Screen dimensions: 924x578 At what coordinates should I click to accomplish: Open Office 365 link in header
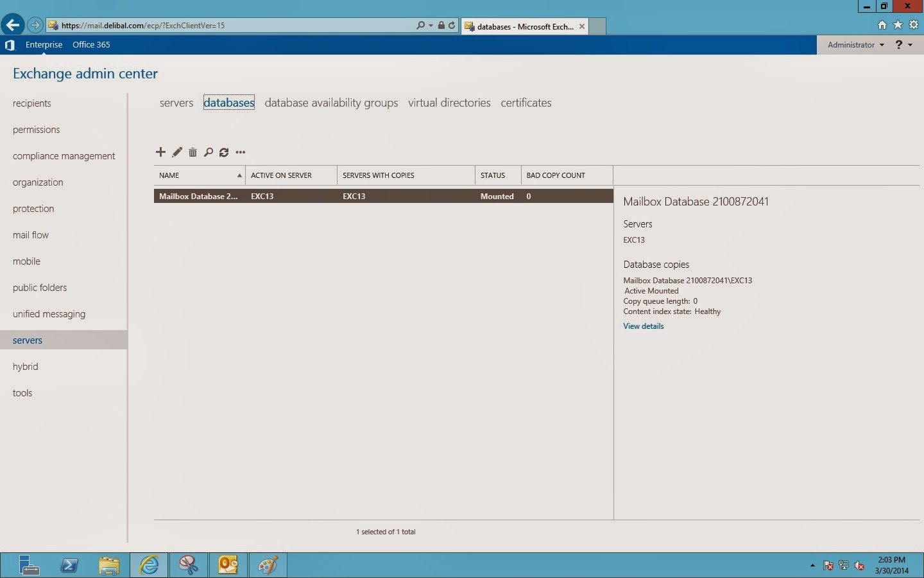pos(91,45)
